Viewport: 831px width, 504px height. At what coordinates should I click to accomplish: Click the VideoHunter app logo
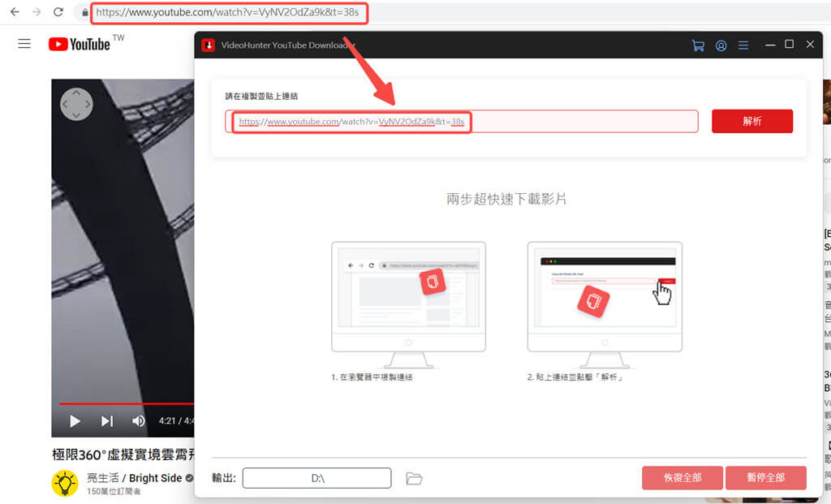pos(208,45)
